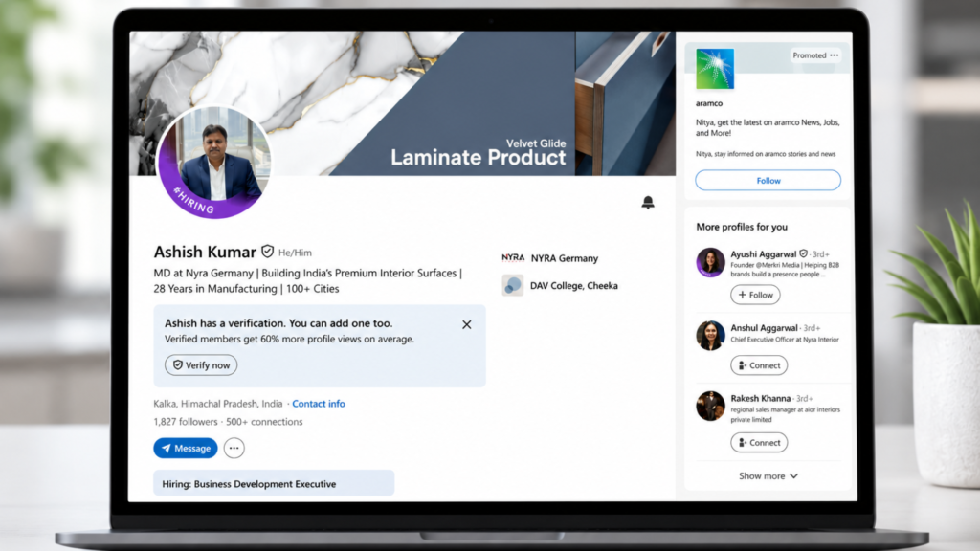Viewport: 980px width, 551px height.
Task: Click the More profiles for you heading
Action: pyautogui.click(x=742, y=227)
